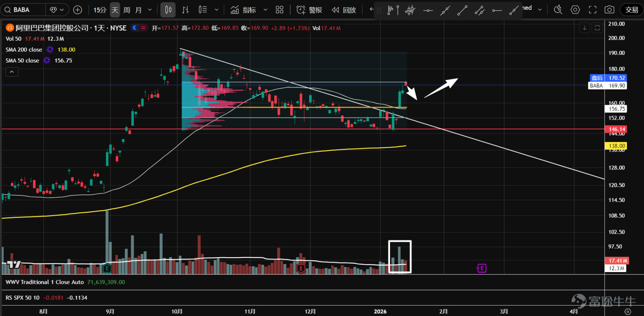The width and height of the screenshot is (644, 316).
Task: Click the 盘后 170.52 after-hours price label
Action: (608, 78)
